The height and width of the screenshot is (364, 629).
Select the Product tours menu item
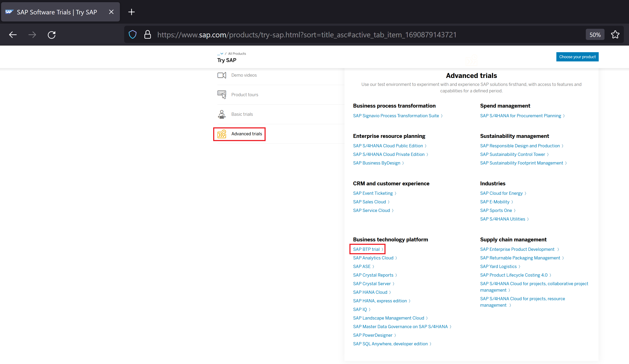(x=245, y=94)
